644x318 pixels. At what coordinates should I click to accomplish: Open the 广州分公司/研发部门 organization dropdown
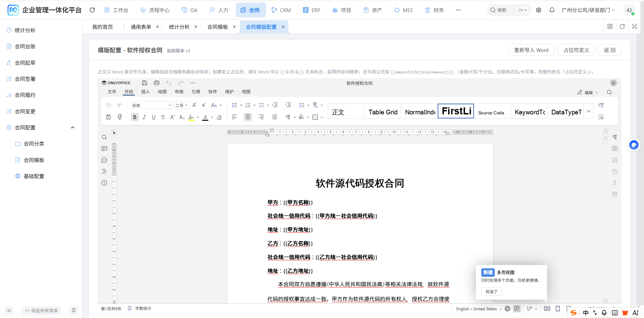click(x=588, y=10)
